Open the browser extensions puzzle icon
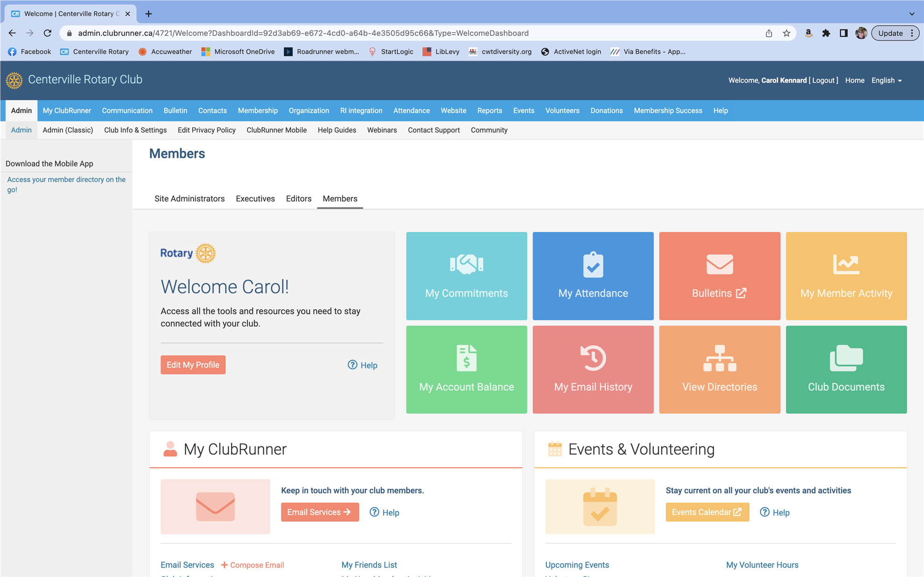The height and width of the screenshot is (577, 924). point(826,33)
